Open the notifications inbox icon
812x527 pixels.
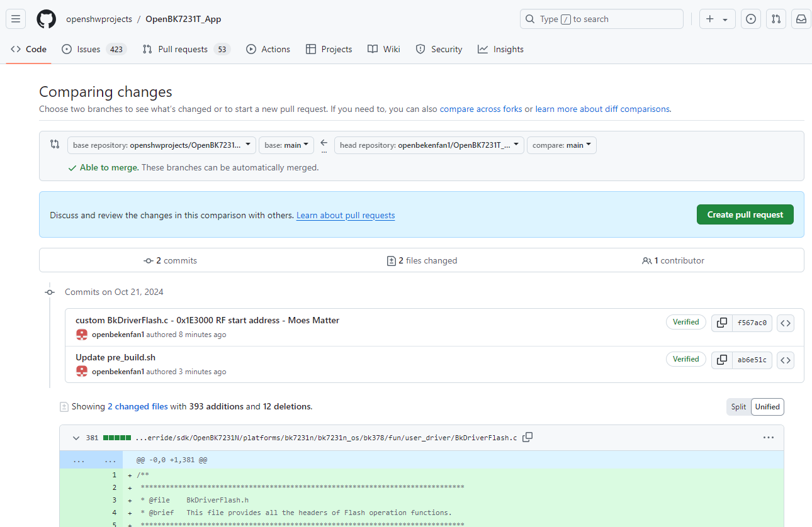point(801,19)
